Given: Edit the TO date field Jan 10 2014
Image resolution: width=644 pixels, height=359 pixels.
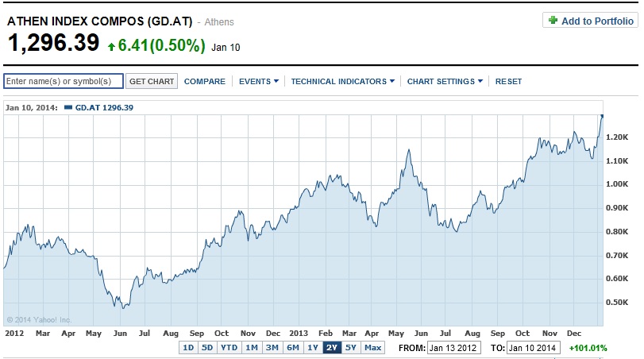Looking at the screenshot, I should pyautogui.click(x=533, y=348).
